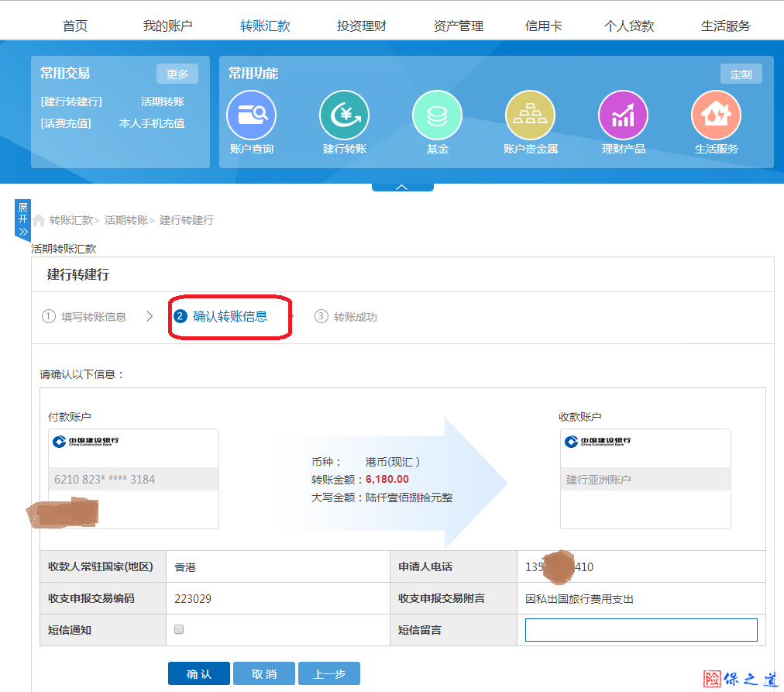This screenshot has width=784, height=692.
Task: Focus the 短信留言 message input field
Action: coord(641,630)
